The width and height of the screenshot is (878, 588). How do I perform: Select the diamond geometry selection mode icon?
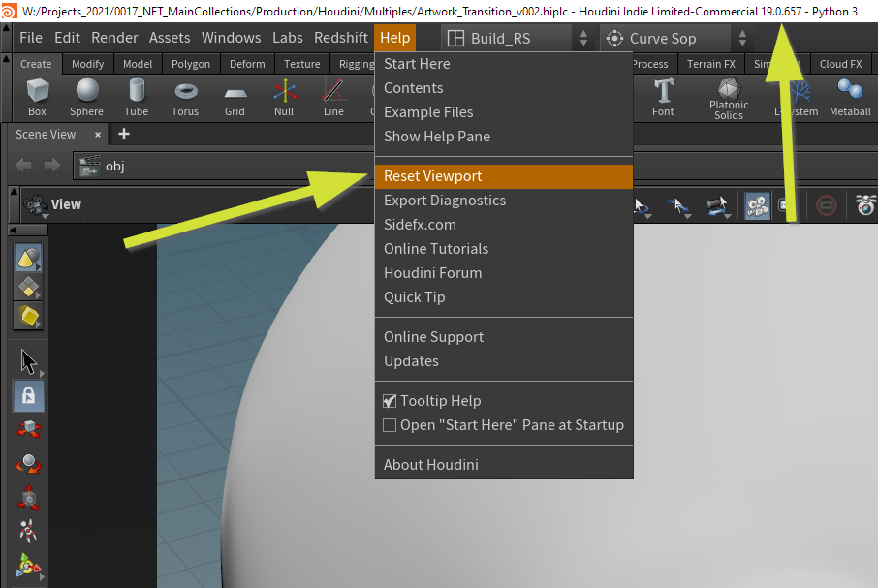pos(28,288)
